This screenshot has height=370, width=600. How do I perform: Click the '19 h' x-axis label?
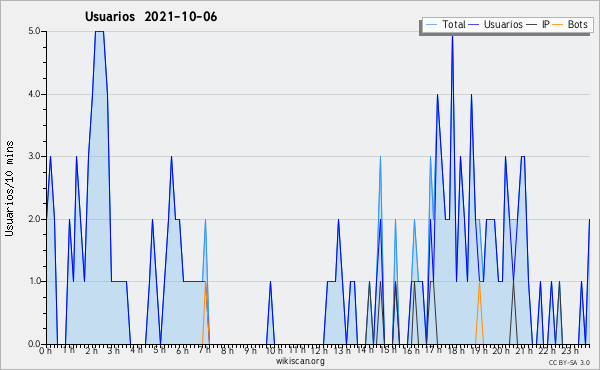478,351
